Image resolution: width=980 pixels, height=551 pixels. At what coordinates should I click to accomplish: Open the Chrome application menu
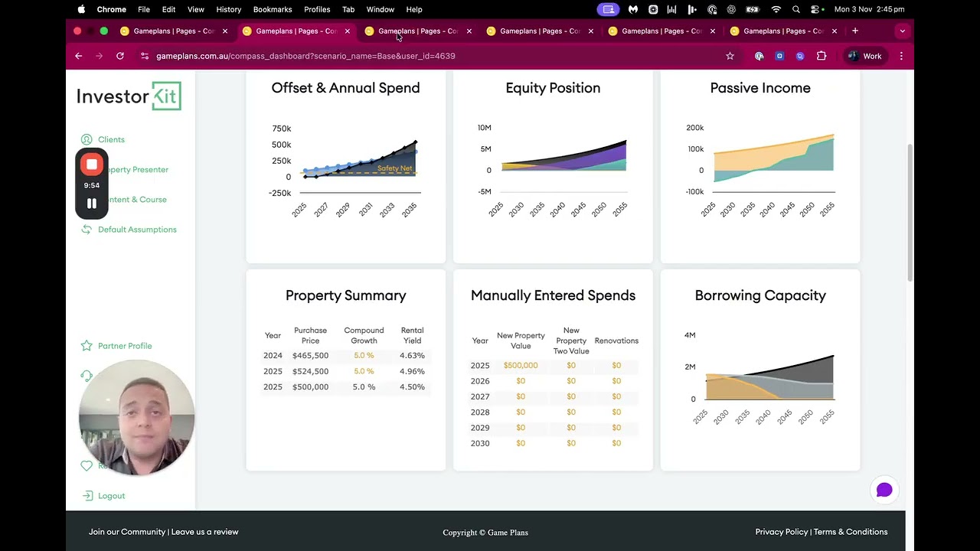tap(112, 9)
